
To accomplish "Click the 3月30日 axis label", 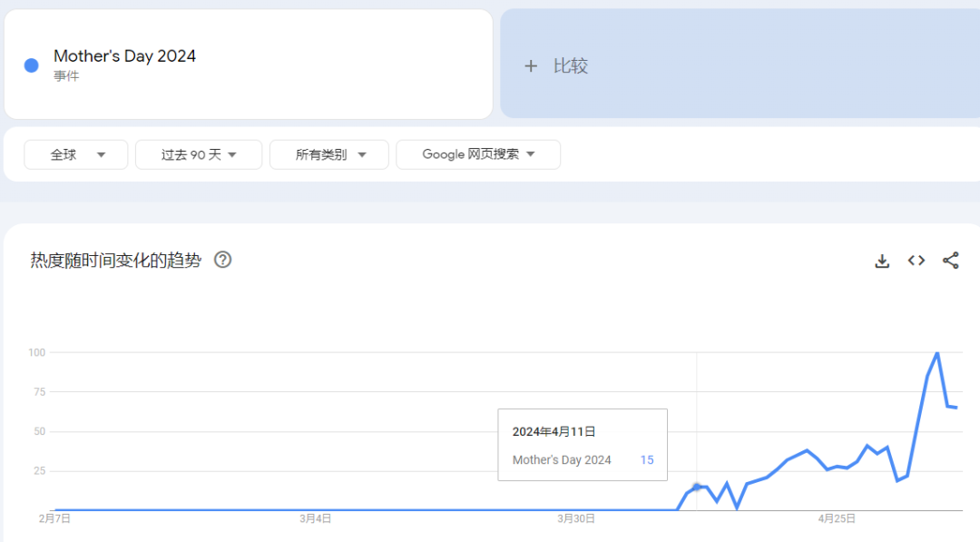I will [x=578, y=518].
